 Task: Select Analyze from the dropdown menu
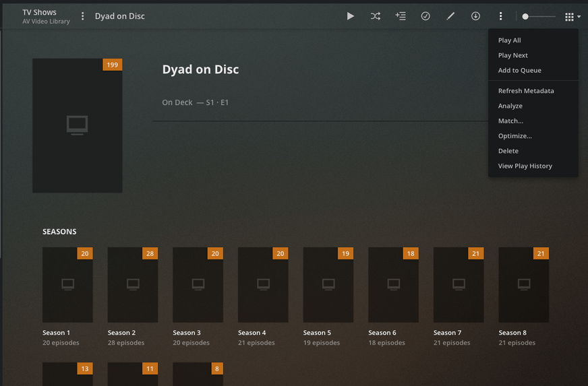click(x=533, y=106)
